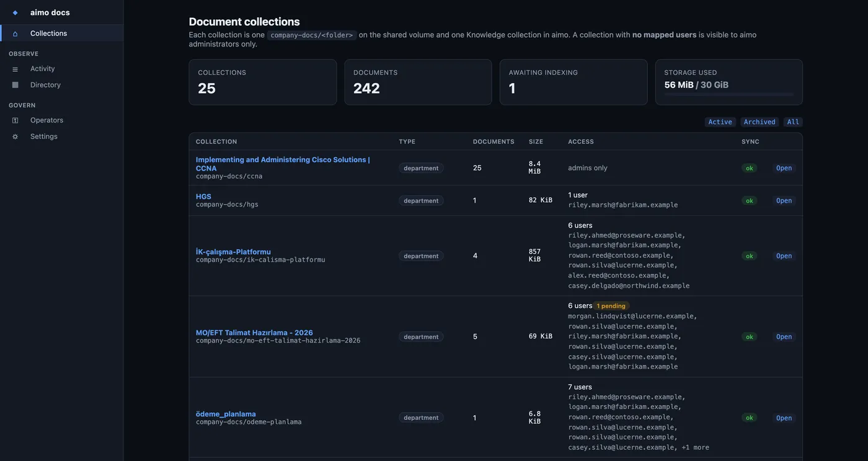Viewport: 868px width, 461px height.
Task: Click path company-docs/odeme-planlama
Action: [x=249, y=422]
